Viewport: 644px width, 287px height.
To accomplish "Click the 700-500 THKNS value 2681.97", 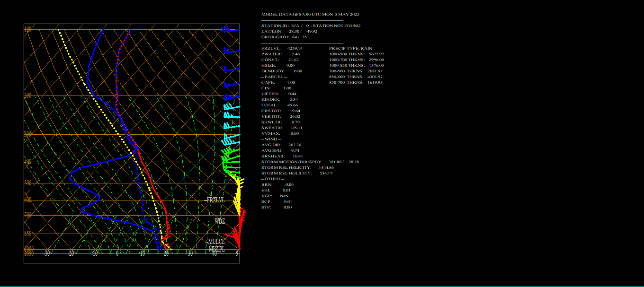I will (x=375, y=71).
